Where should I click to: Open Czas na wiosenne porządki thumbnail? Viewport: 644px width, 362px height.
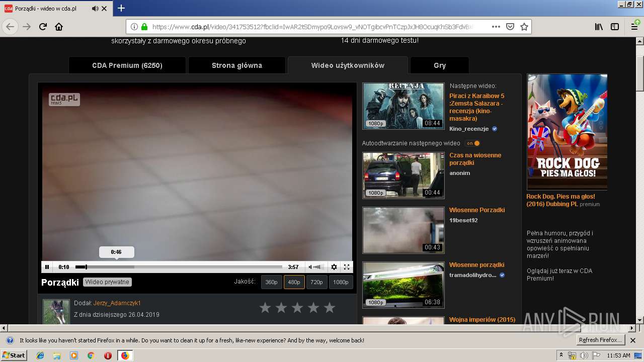click(x=404, y=175)
